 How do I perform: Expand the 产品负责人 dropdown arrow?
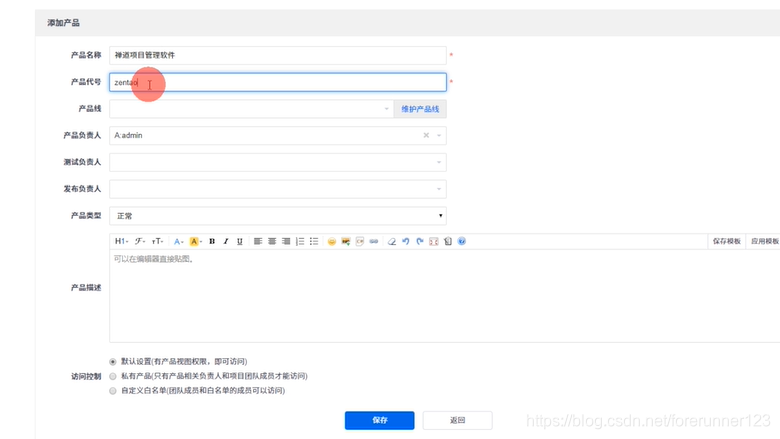click(439, 135)
